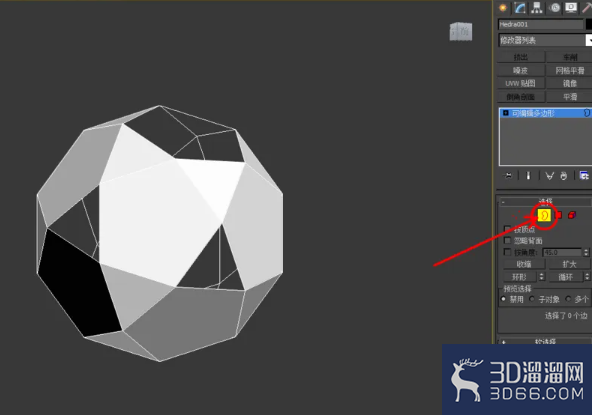Expand the 可编辑多边形 stack entry plus sign
Viewport: 592px width, 415px height.
(x=506, y=113)
